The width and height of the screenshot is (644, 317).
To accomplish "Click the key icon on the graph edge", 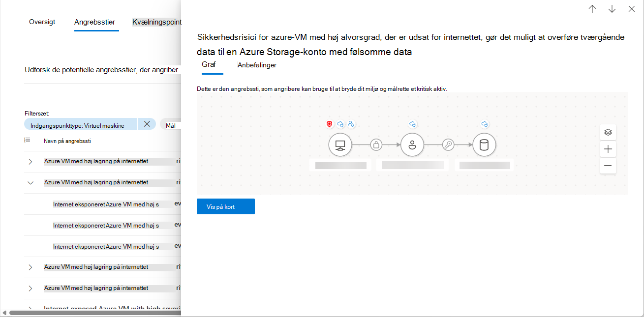I will click(448, 145).
